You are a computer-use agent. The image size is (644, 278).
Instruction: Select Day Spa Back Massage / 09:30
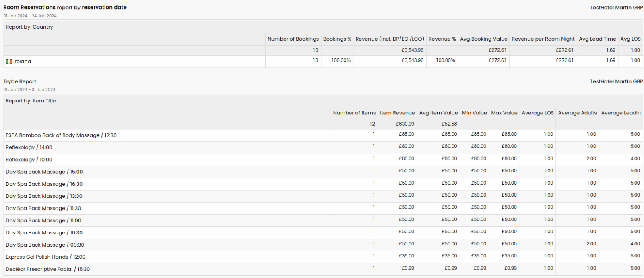pos(45,245)
